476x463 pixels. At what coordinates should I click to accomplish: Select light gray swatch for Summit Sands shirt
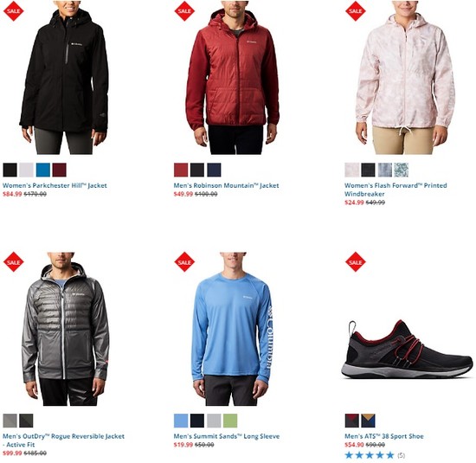[214, 421]
